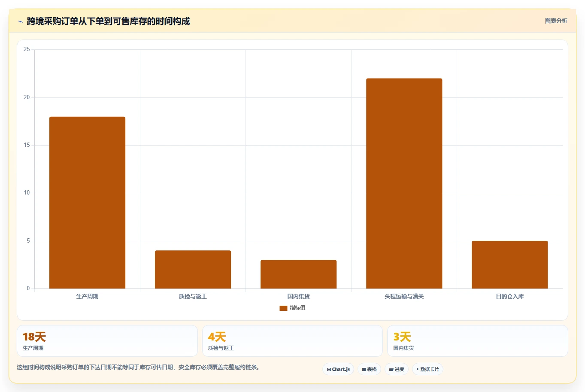
Task: Click the 头程运输与清关 x-axis label
Action: point(404,296)
